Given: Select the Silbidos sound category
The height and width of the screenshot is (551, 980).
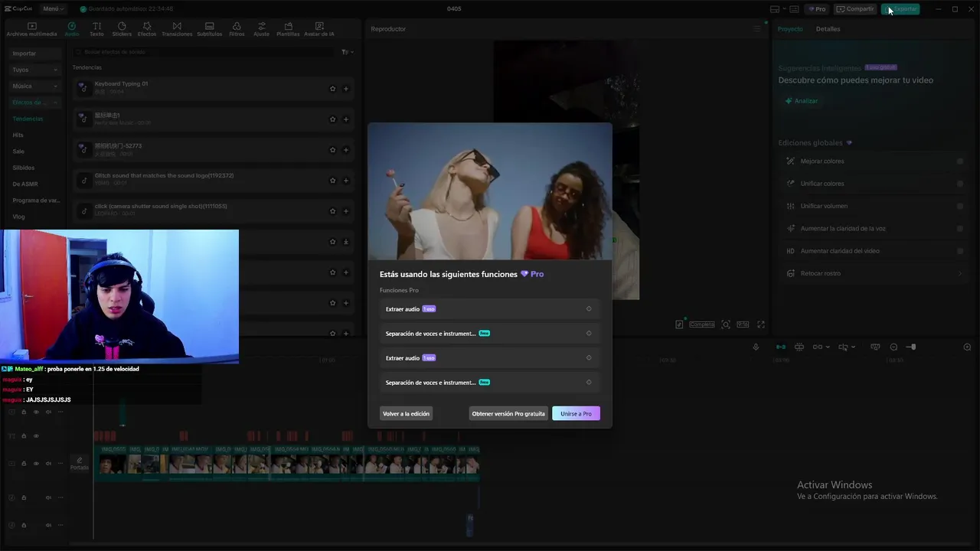Looking at the screenshot, I should click(x=24, y=168).
